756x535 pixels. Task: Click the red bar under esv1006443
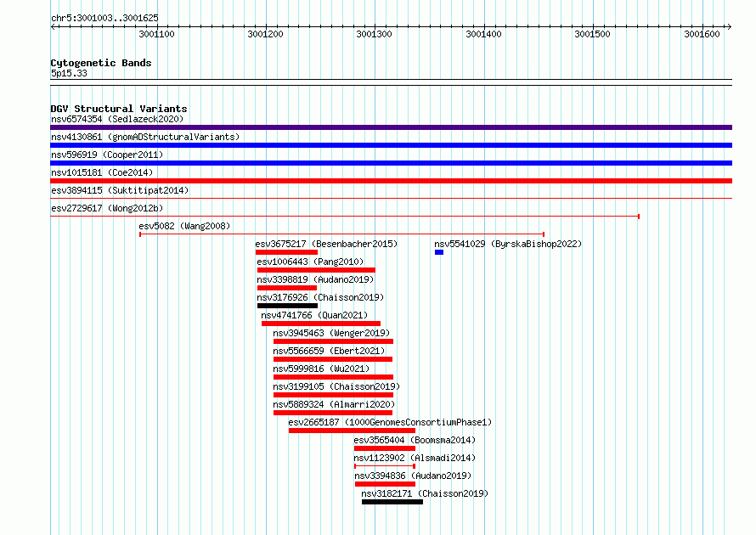coord(316,270)
